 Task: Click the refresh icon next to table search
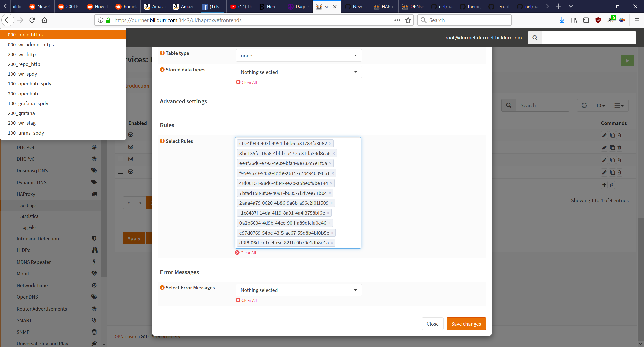(584, 105)
